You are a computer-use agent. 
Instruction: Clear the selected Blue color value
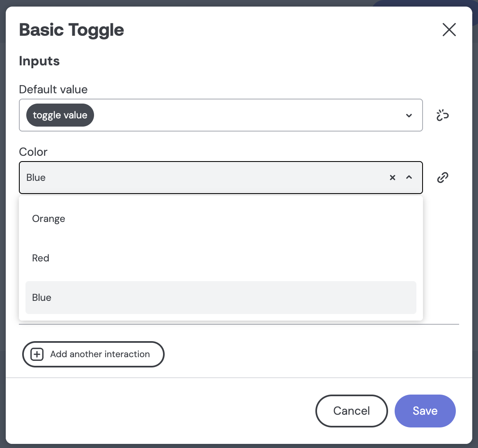click(x=392, y=177)
